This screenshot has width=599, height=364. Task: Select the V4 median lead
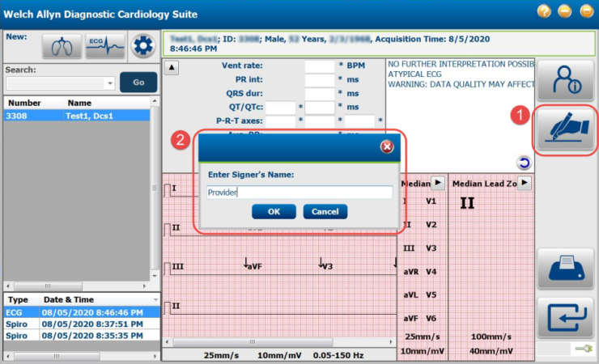tap(431, 272)
